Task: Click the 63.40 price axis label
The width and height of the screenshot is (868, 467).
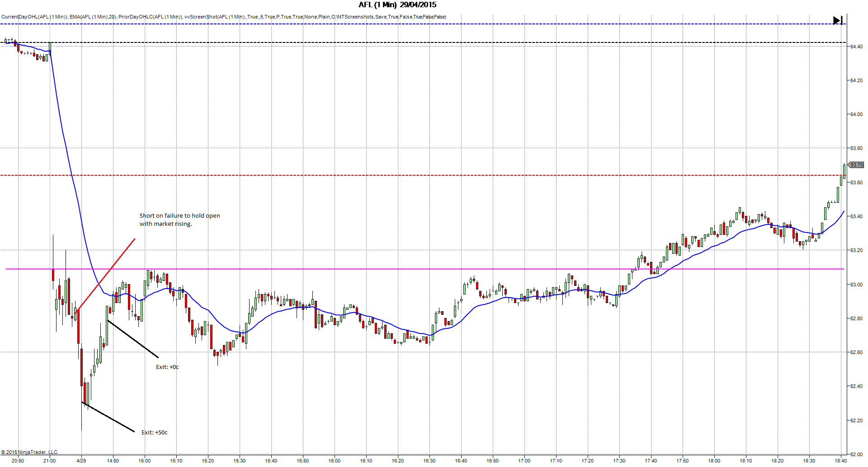Action: coord(856,216)
